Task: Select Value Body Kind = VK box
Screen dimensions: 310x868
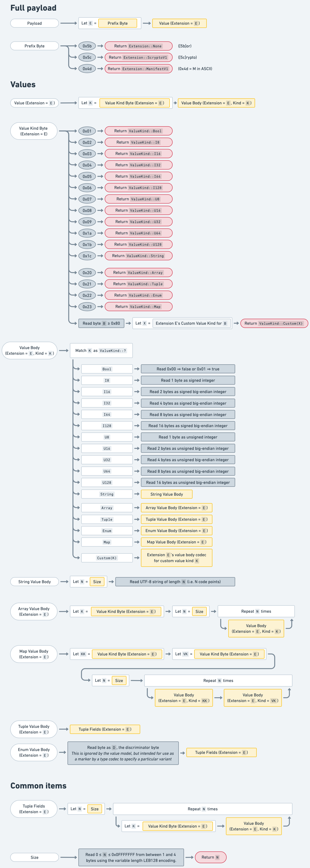Action: point(253,698)
